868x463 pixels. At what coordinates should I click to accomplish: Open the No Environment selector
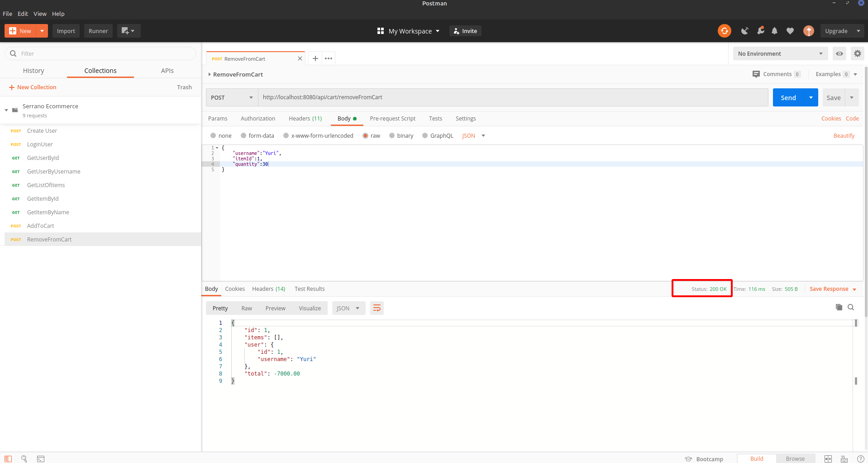780,53
